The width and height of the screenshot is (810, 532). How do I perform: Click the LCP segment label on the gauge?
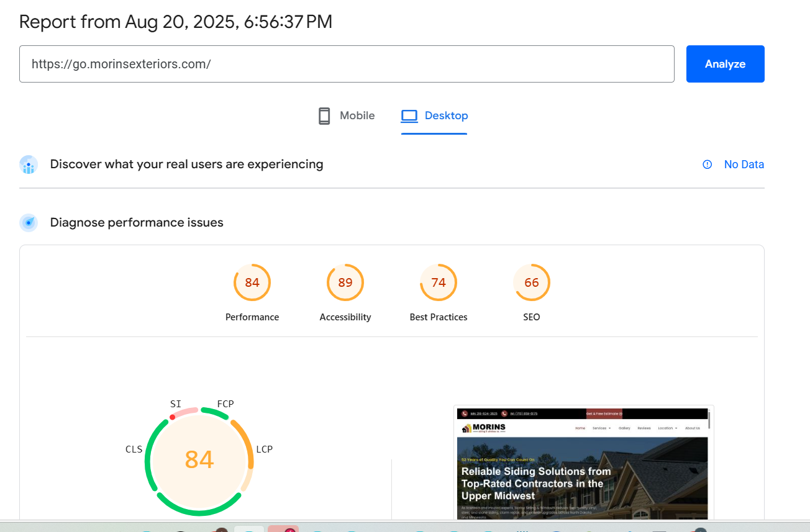tap(264, 449)
